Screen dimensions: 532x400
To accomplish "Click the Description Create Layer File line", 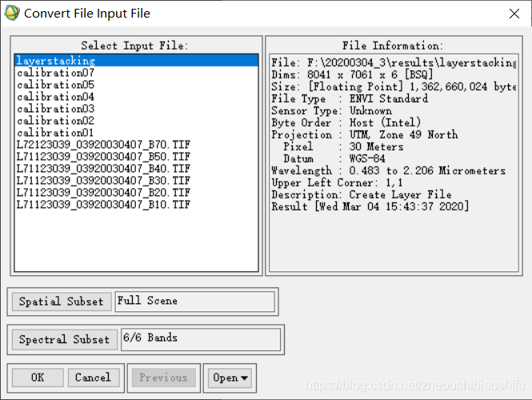I will (362, 194).
